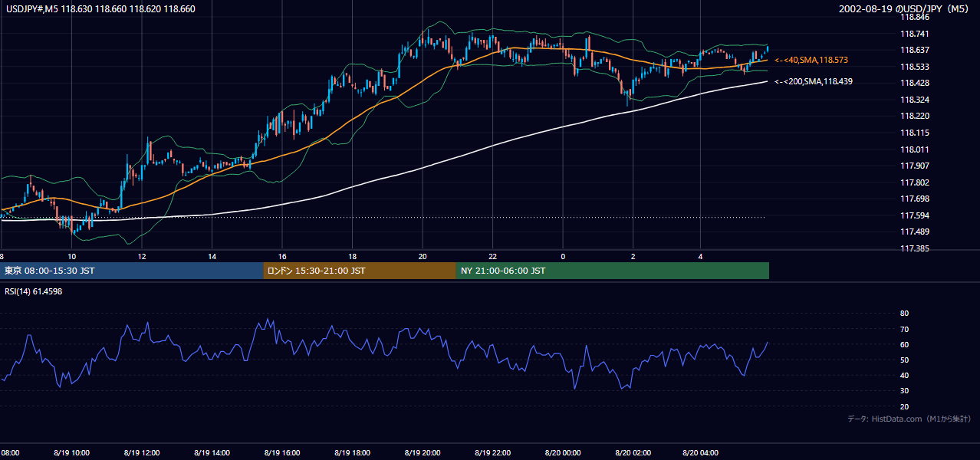Viewport: 980px width, 460px height.
Task: Click the RSI(14) 61.4598 indicator label
Action: (x=33, y=291)
